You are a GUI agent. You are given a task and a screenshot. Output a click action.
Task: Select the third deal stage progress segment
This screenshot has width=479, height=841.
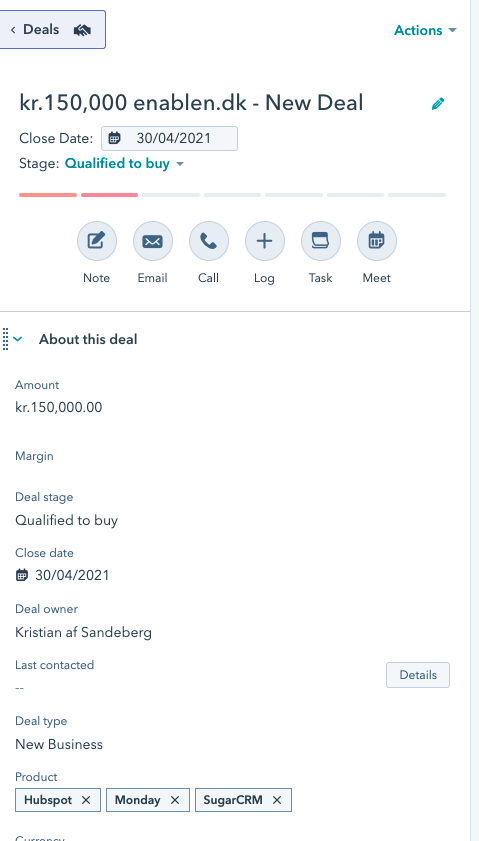[171, 195]
